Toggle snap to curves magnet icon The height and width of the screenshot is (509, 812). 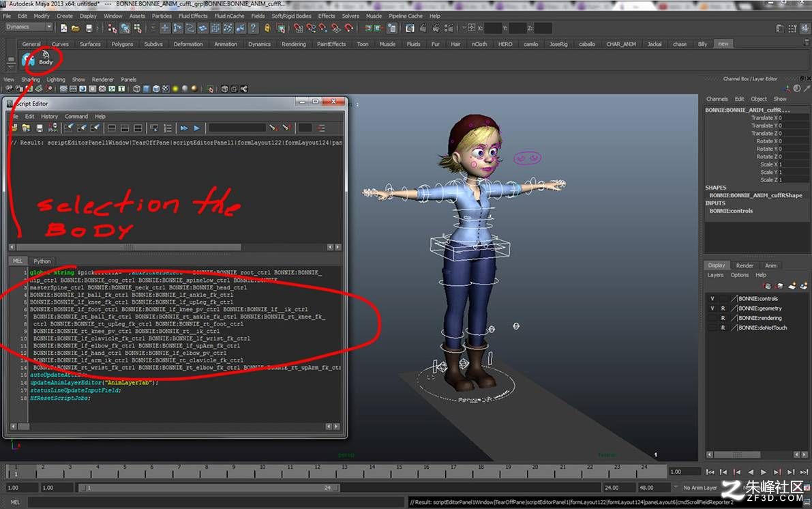coord(311,28)
